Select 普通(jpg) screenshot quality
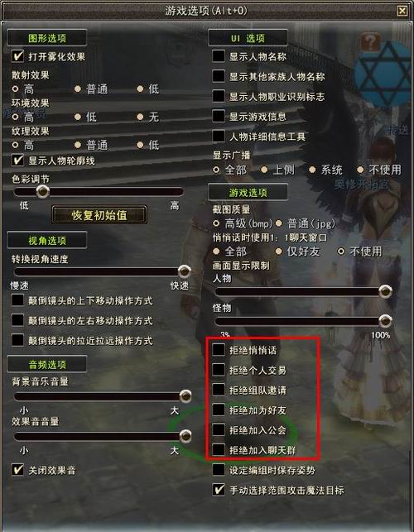This screenshot has width=414, height=532. [278, 223]
